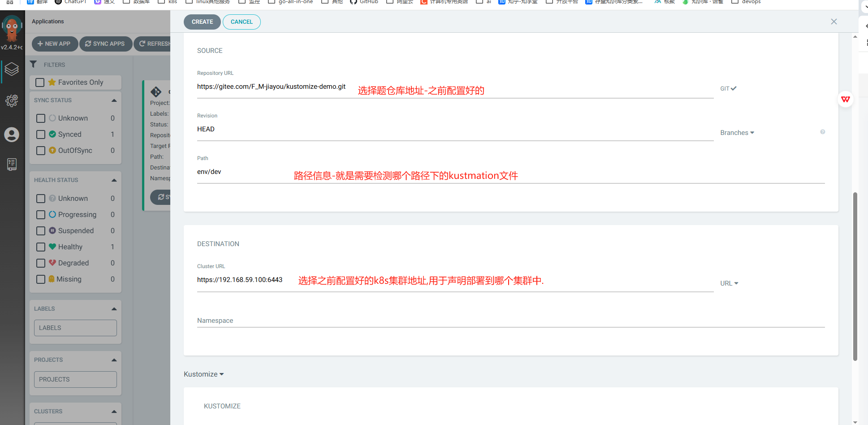Click the filter funnel icon

coord(33,64)
